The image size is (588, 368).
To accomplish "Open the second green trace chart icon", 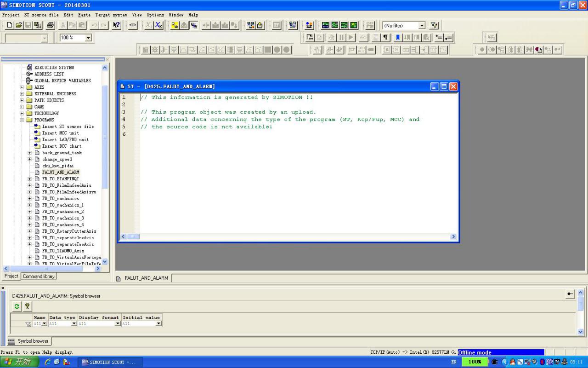I will point(335,25).
